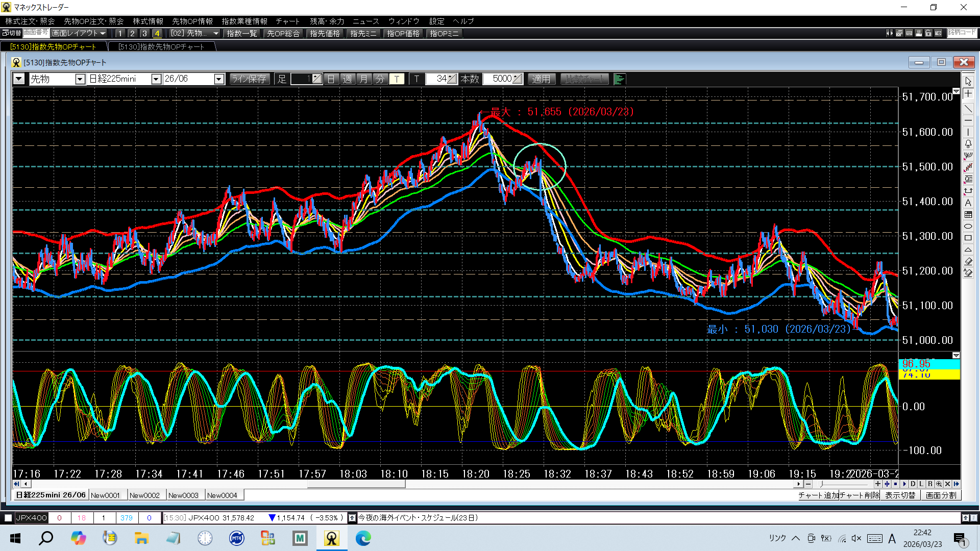Select the rectangle drawing tool

[968, 238]
